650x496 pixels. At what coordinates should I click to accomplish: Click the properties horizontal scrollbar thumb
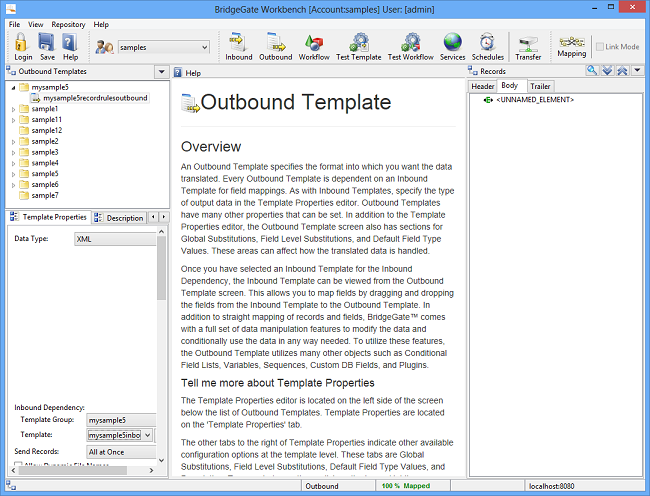[72, 470]
